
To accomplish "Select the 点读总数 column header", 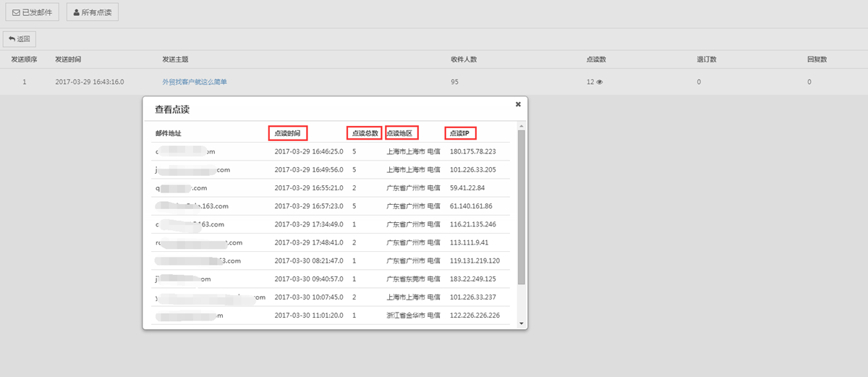I will (x=364, y=133).
